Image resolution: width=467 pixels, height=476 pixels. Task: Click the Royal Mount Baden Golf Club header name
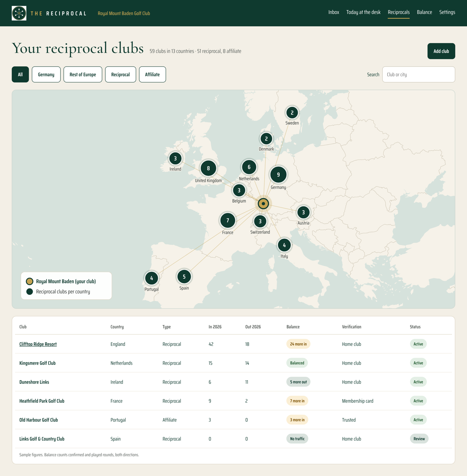[124, 13]
